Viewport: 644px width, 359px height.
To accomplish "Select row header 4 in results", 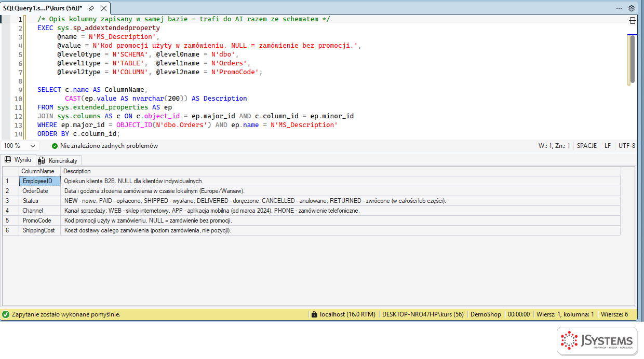I will [x=11, y=211].
